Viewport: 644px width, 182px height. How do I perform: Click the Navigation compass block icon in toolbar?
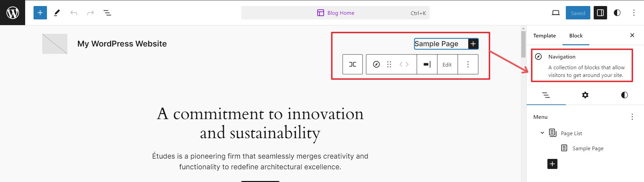tap(376, 64)
